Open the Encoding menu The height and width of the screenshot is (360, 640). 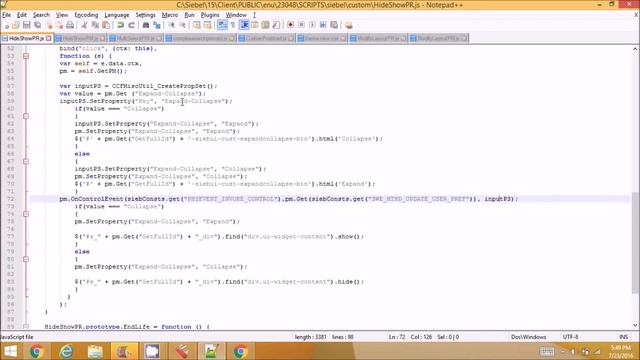[86, 15]
